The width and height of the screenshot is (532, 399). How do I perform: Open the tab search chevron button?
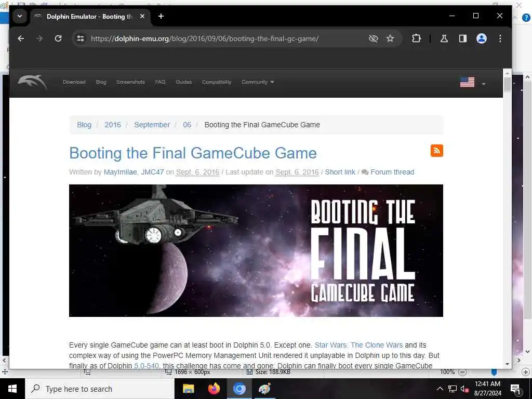tap(20, 16)
